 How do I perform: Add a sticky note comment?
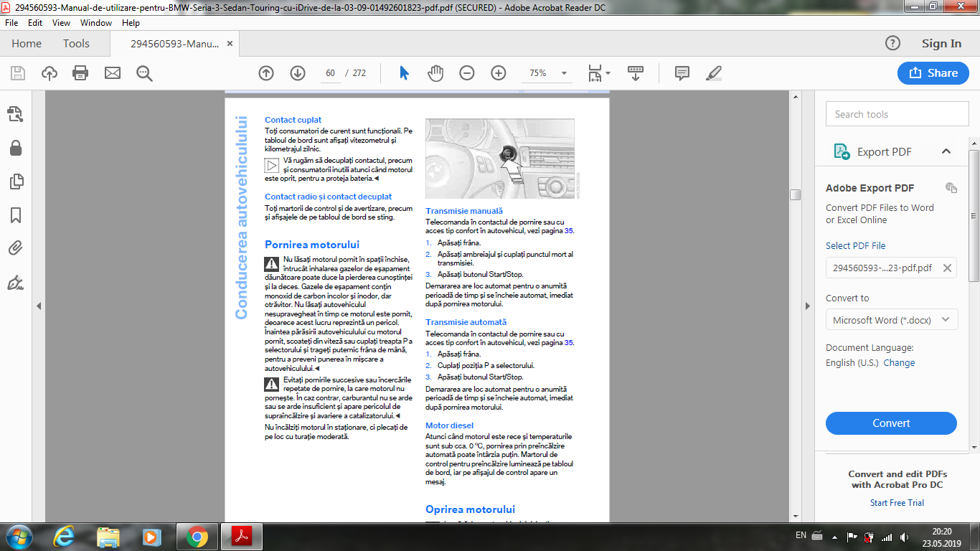682,73
